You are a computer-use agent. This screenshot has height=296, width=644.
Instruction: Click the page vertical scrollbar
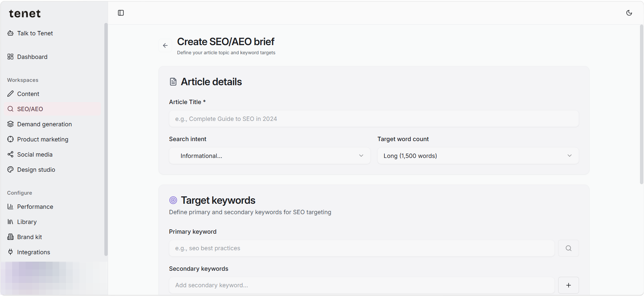point(641,104)
